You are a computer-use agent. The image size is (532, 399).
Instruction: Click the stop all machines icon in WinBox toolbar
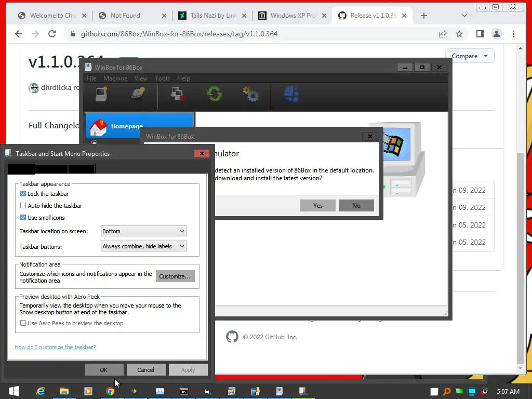(x=178, y=95)
